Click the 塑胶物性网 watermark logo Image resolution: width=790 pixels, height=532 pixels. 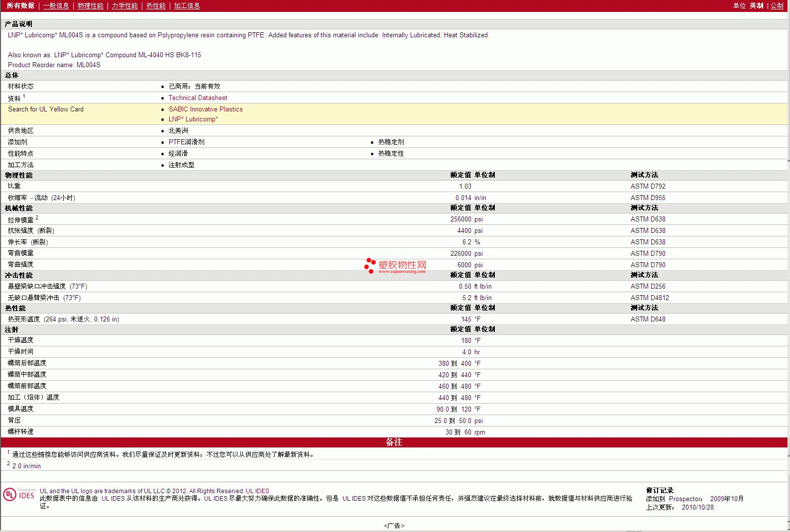pos(396,266)
